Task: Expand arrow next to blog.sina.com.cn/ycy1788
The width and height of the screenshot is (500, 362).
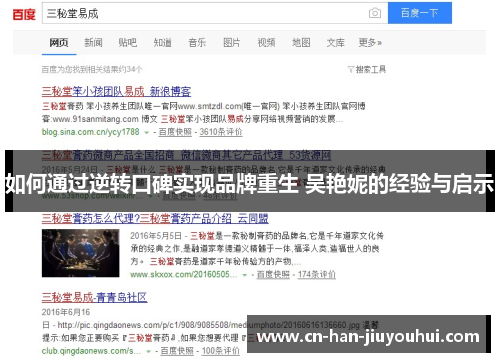Action: 146,133
